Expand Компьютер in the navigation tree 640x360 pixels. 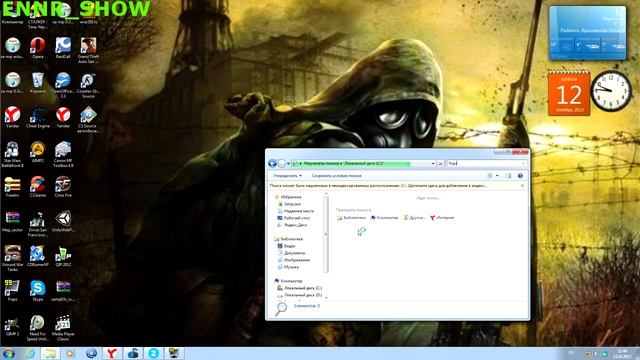291,281
